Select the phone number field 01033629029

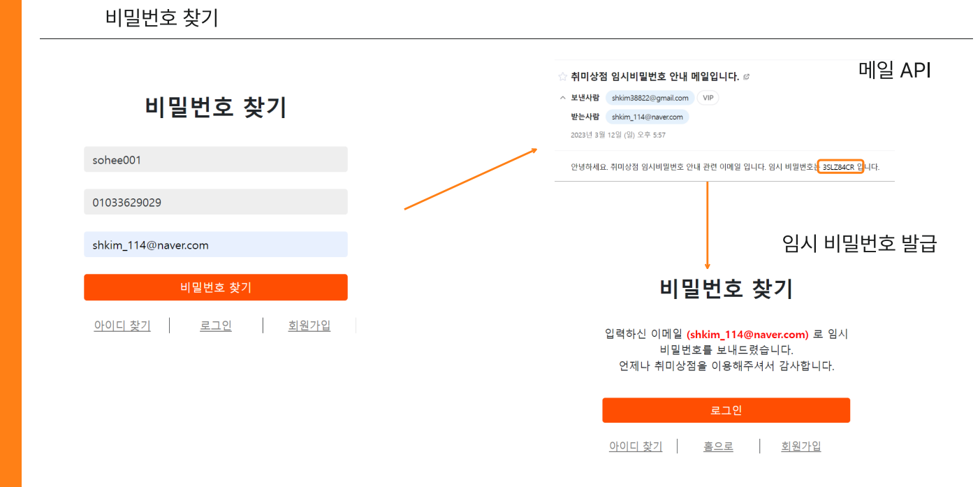[x=215, y=202]
